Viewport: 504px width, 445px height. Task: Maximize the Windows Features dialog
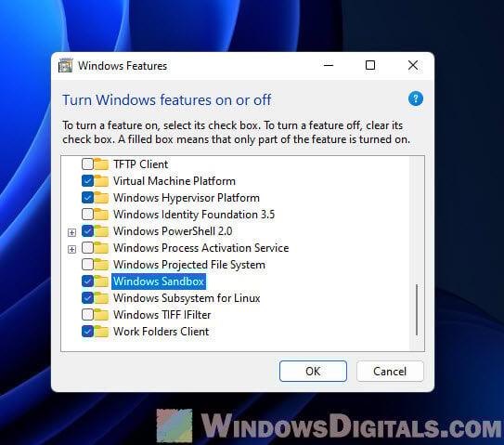[x=370, y=65]
